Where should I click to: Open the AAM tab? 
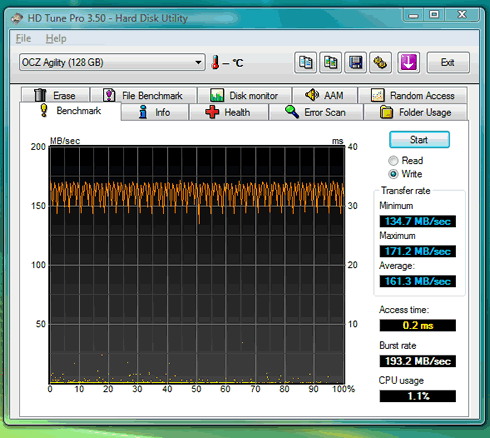pyautogui.click(x=325, y=95)
